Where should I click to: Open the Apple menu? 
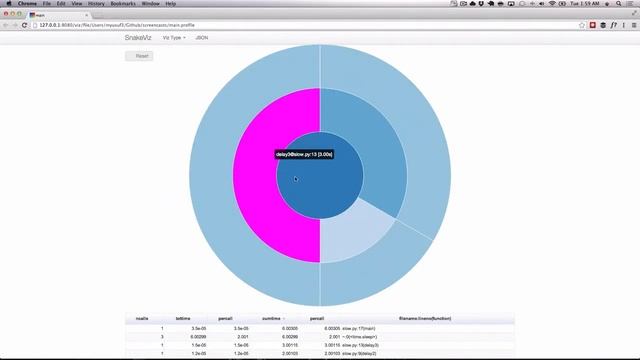tap(9, 3)
